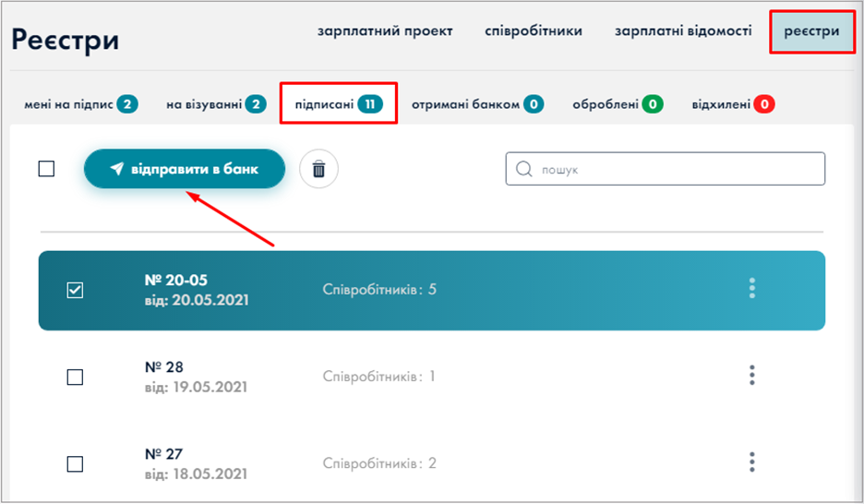The width and height of the screenshot is (864, 504).
Task: Check the checkbox for registry № 27
Action: coord(76,462)
